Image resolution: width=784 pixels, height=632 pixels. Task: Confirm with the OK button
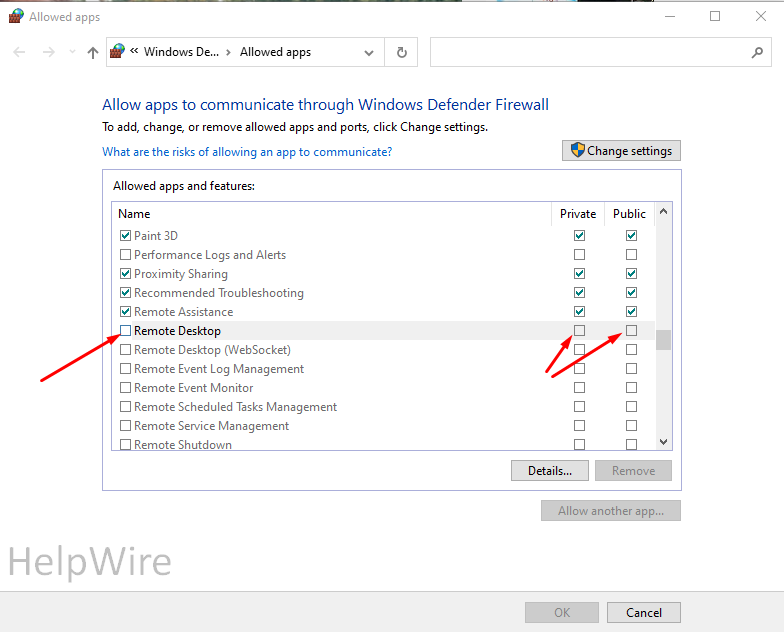[x=562, y=612]
